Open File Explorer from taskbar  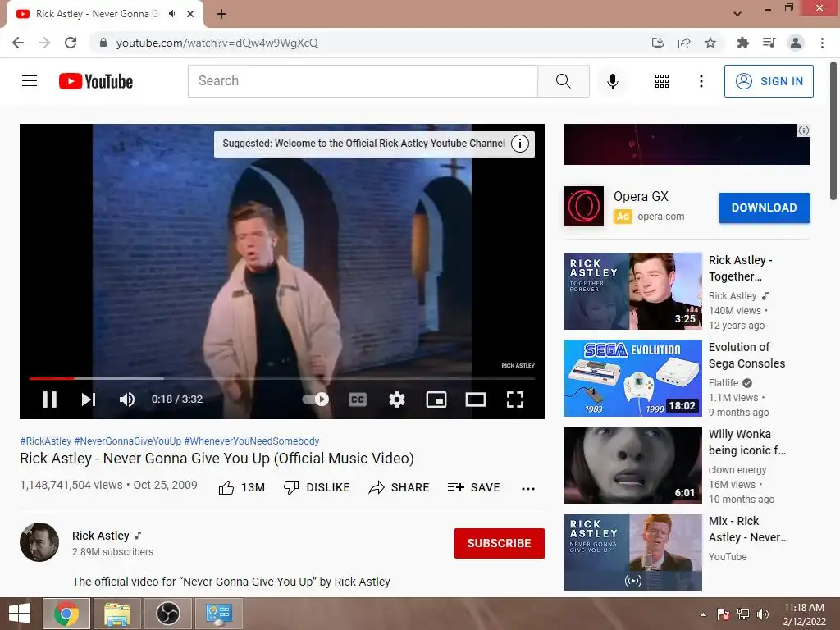117,614
